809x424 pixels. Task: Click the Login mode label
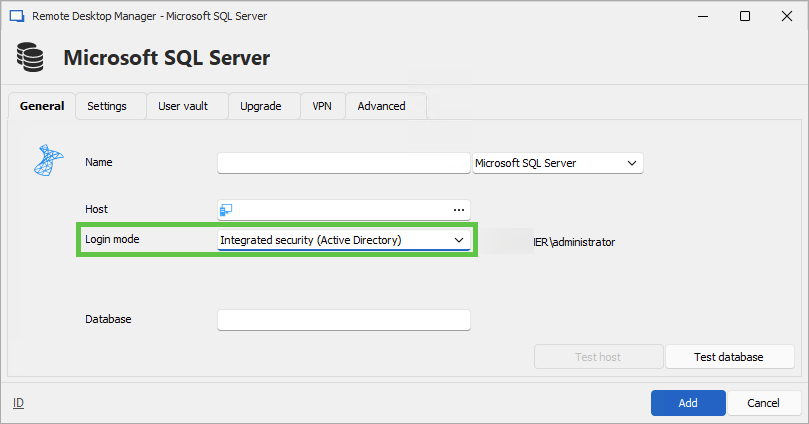[x=112, y=239]
